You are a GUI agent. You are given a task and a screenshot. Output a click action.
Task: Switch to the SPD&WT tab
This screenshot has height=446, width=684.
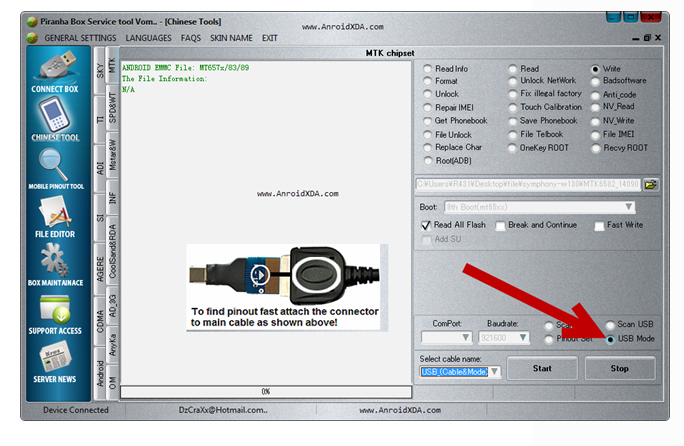[113, 108]
